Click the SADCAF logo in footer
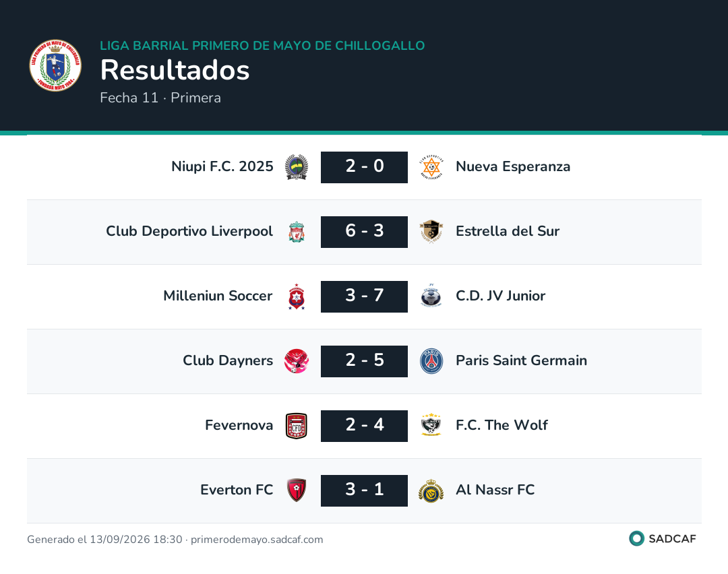Viewport: 728px width, 574px height. click(x=663, y=538)
